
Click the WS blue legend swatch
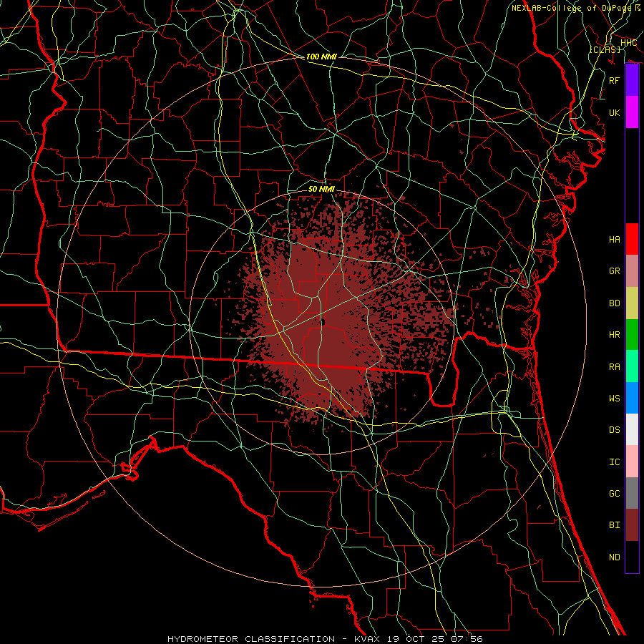[x=632, y=398]
